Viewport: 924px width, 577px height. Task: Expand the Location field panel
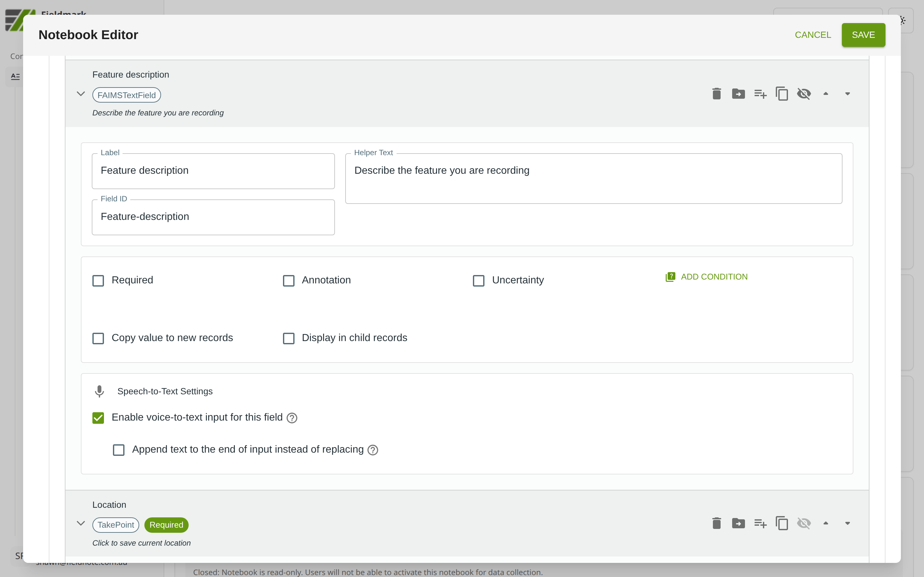click(x=81, y=523)
